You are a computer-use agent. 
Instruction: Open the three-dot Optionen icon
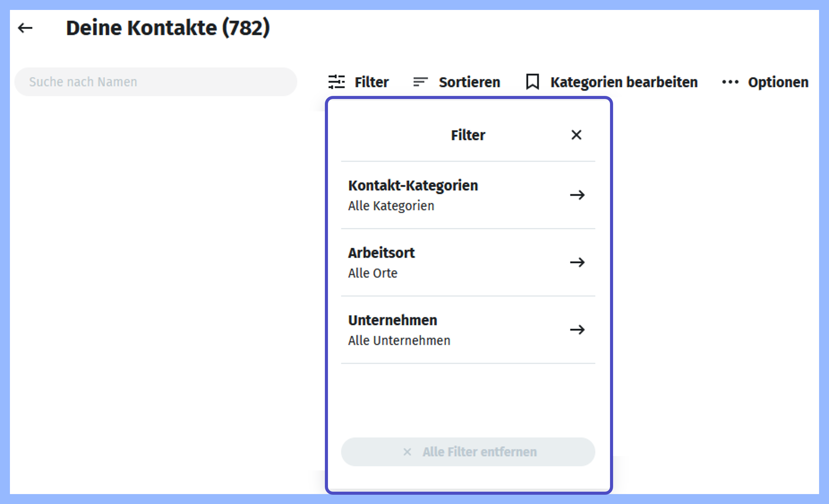coord(731,82)
